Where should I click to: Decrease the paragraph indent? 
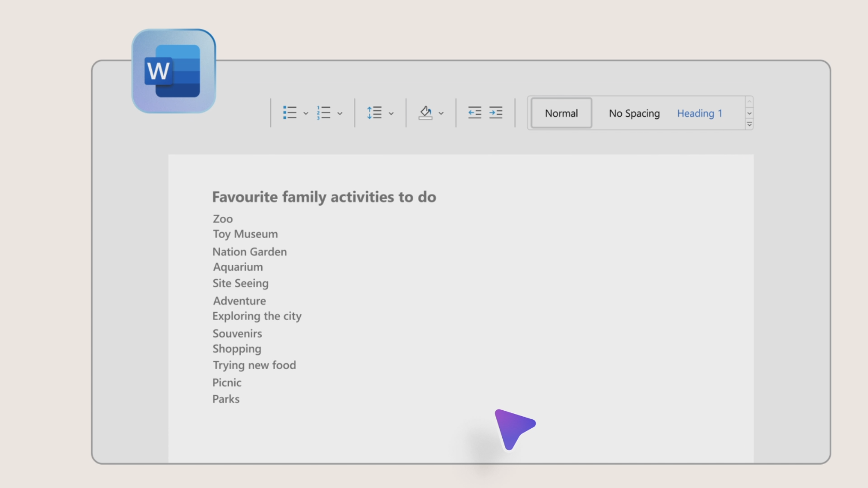point(475,113)
